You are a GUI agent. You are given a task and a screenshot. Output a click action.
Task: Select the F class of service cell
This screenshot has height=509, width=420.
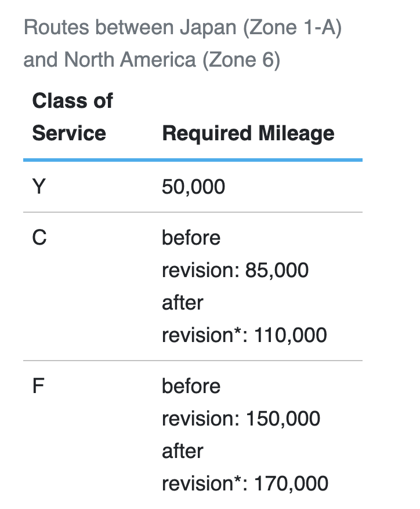click(x=38, y=386)
